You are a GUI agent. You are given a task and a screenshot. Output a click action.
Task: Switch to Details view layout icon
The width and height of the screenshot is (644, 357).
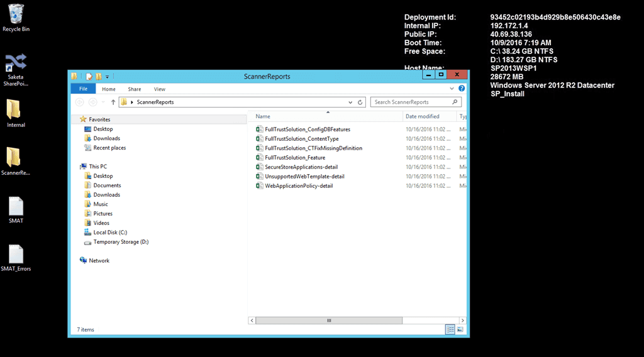[450, 329]
